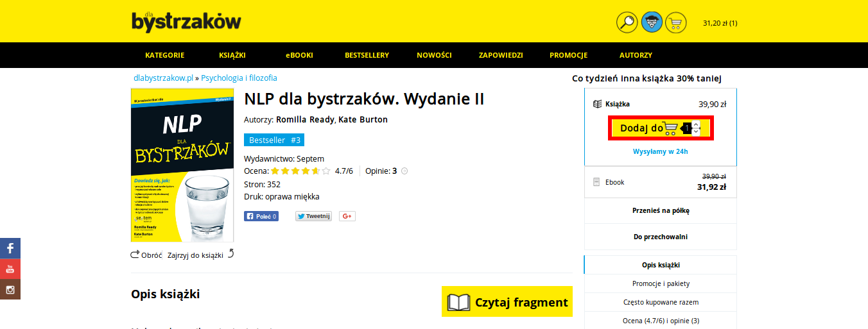Click 'Co tydzień inna książka 30% taniej'
The image size is (868, 329).
pos(647,79)
